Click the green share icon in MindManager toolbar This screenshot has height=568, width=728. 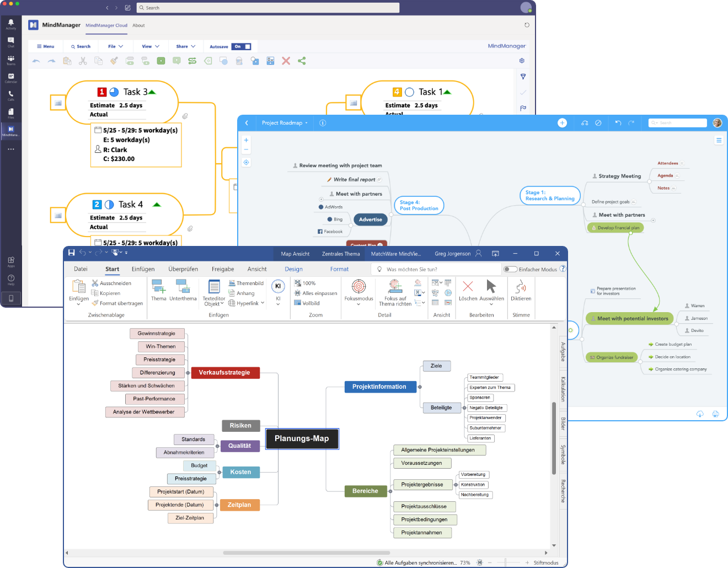click(x=302, y=61)
